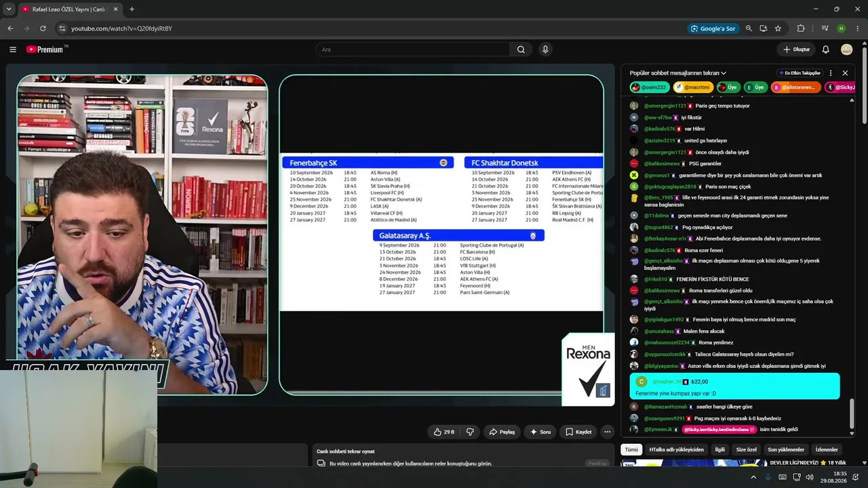The width and height of the screenshot is (868, 488).
Task: Open the YouTube guide hamburger menu
Action: pos(13,49)
